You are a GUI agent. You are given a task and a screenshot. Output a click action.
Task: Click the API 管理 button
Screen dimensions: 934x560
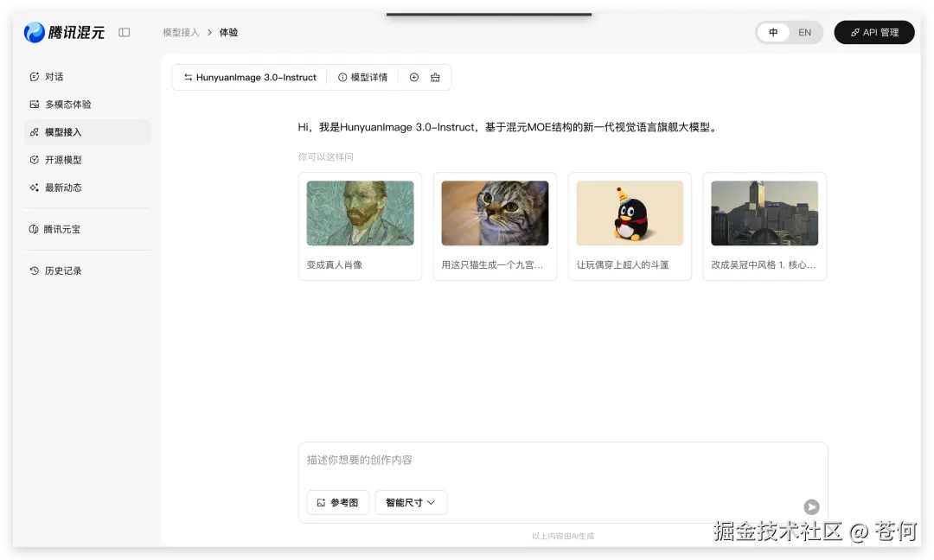click(874, 32)
